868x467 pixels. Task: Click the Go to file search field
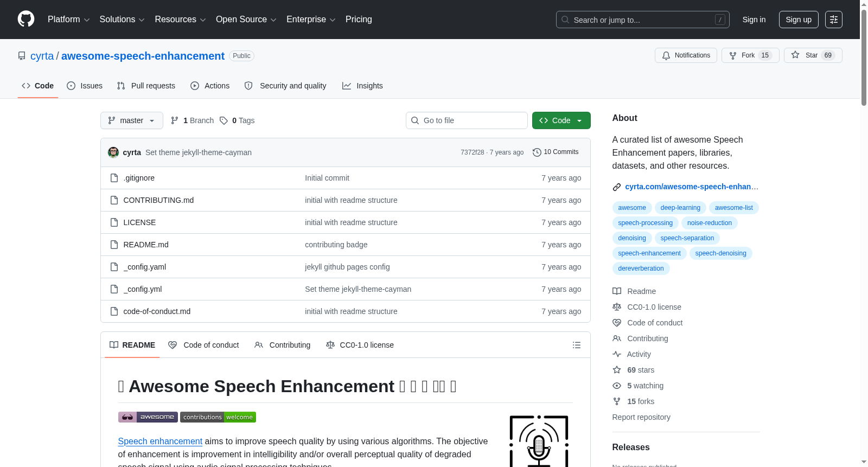[467, 120]
